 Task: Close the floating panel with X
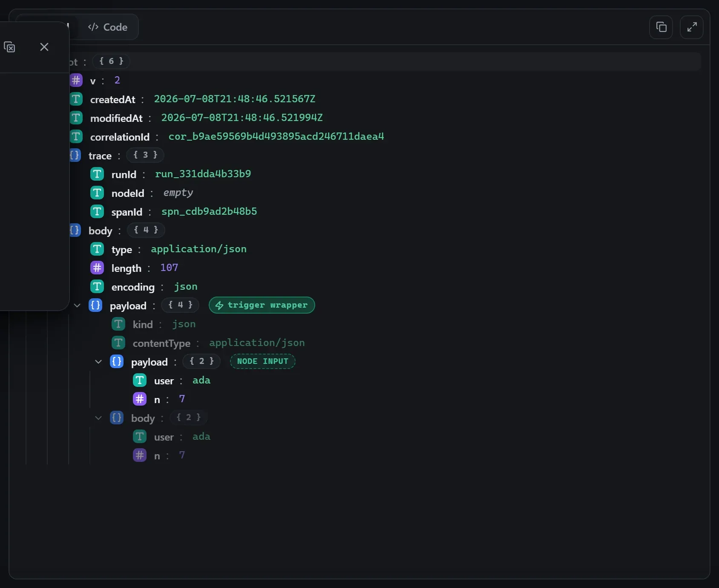(x=44, y=47)
